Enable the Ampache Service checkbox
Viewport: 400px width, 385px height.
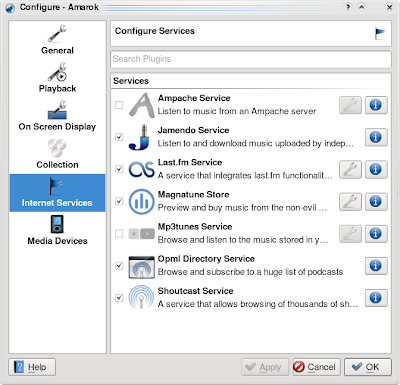click(119, 105)
